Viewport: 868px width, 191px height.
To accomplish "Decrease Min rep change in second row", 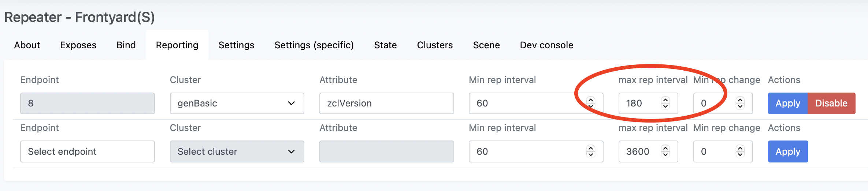I will 740,155.
